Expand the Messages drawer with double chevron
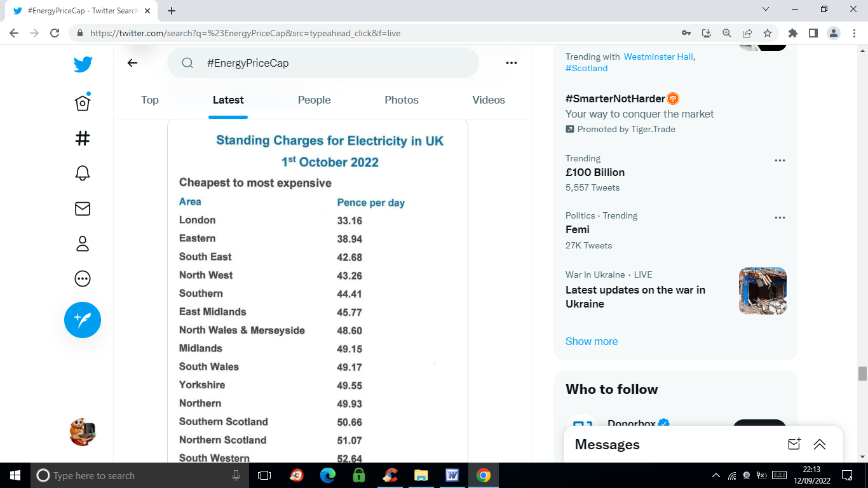Screen dimensions: 868x488 tap(820, 444)
